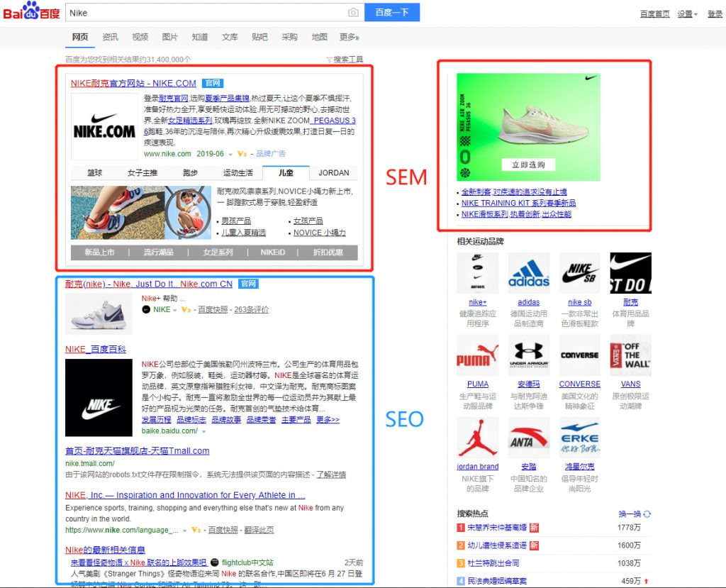
Task: Select the 安德玛 Under Armour logo
Action: (529, 355)
